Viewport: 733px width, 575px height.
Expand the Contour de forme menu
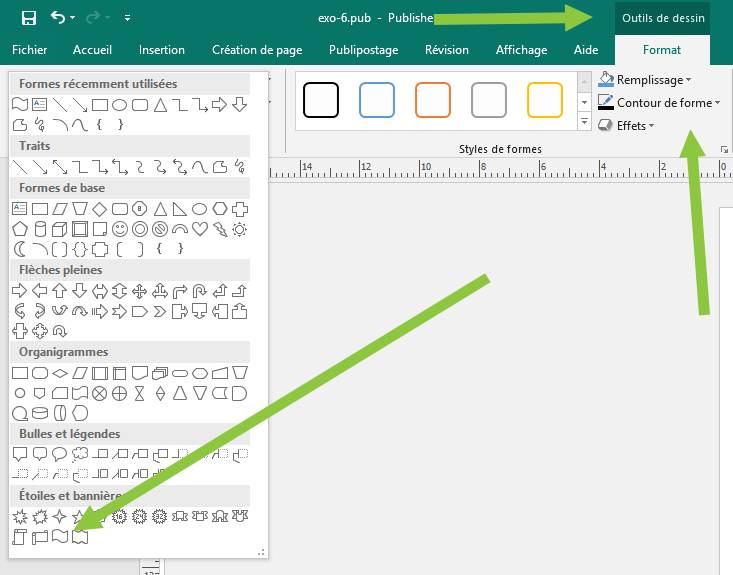pyautogui.click(x=660, y=103)
